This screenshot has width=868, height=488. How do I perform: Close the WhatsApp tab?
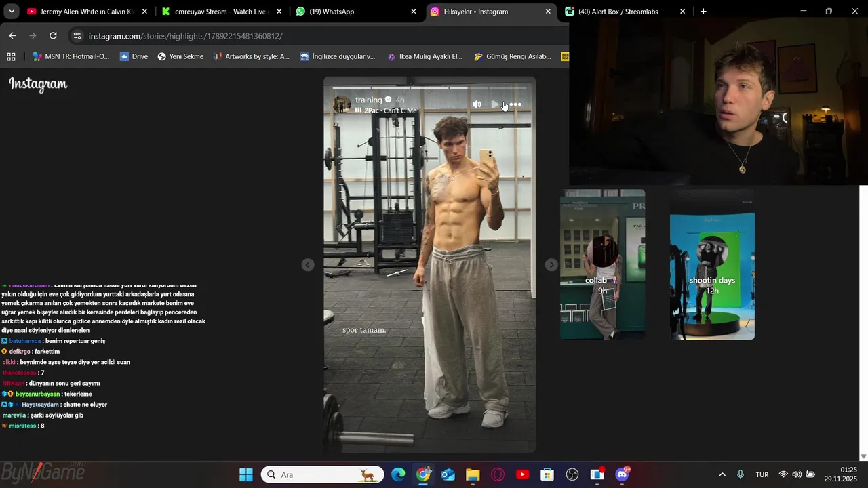(x=414, y=12)
